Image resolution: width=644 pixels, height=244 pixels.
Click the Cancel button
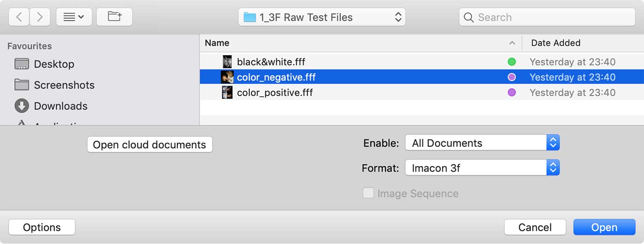(x=535, y=227)
